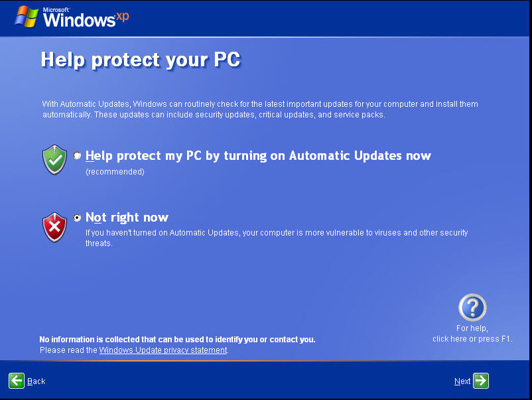Click the green shield checkmark icon
Screen dimensions: 532x400
pos(54,160)
